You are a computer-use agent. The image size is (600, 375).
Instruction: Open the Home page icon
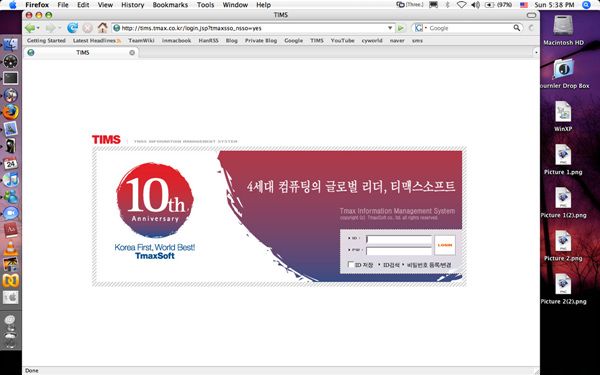(x=102, y=28)
